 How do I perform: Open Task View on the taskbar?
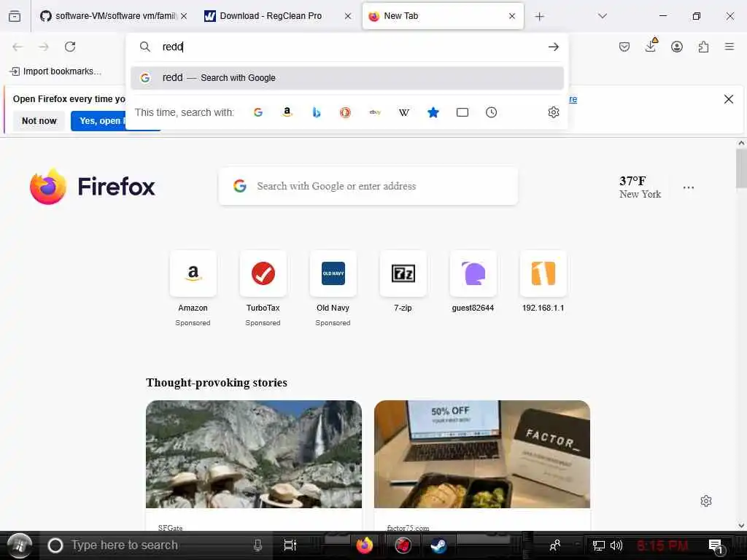click(x=290, y=545)
